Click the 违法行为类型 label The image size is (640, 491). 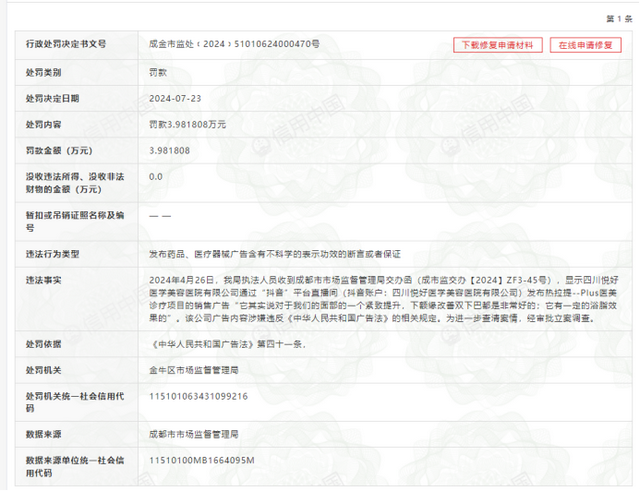(x=53, y=254)
